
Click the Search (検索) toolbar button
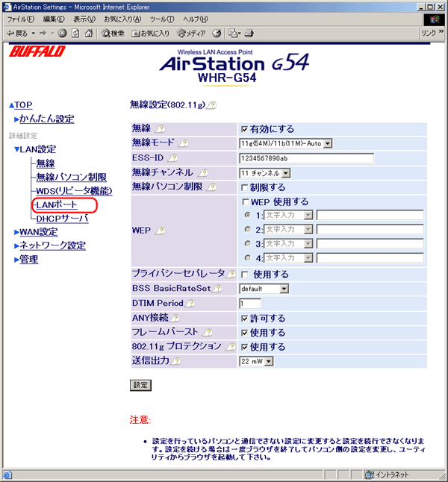[113, 33]
